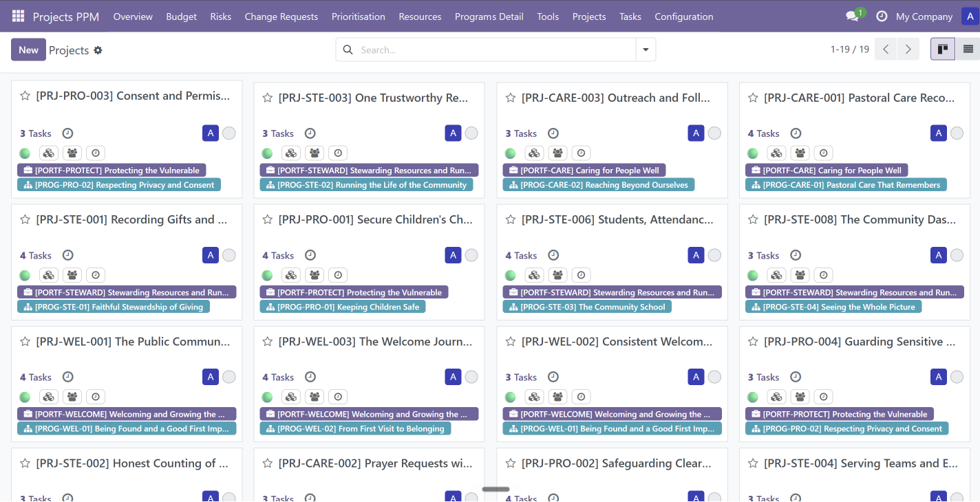
Task: Open the apps grid menu icon
Action: tap(18, 16)
